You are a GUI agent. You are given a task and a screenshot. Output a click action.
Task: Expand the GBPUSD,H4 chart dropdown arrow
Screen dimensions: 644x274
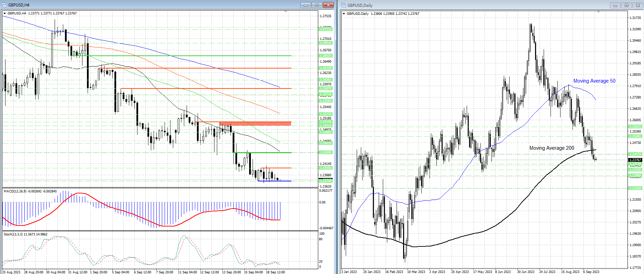[4, 13]
